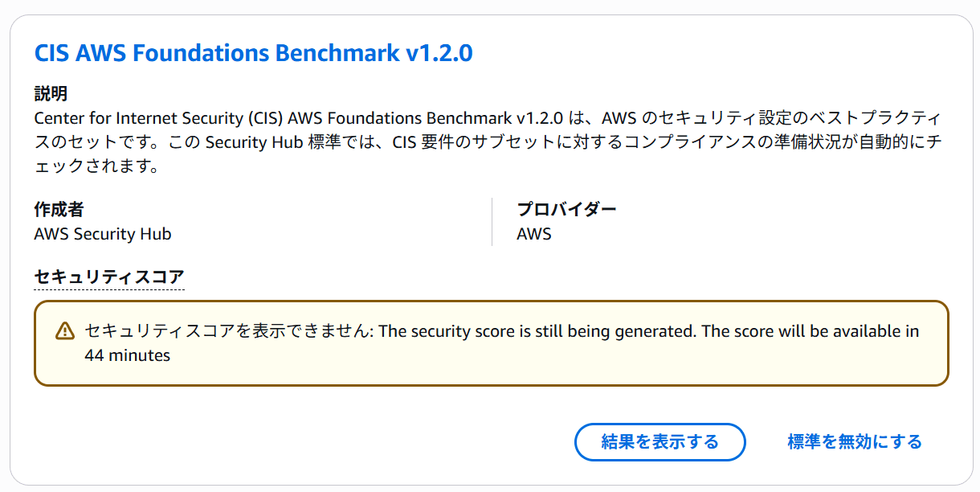The height and width of the screenshot is (492, 980).
Task: Select the 標準を無効にする link
Action: (855, 441)
